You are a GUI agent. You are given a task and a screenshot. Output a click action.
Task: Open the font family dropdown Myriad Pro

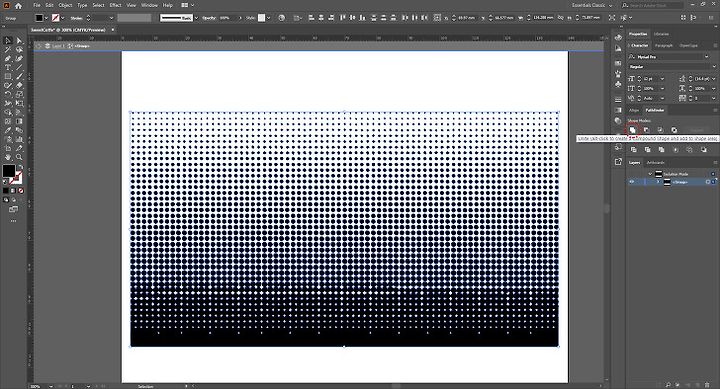point(706,56)
